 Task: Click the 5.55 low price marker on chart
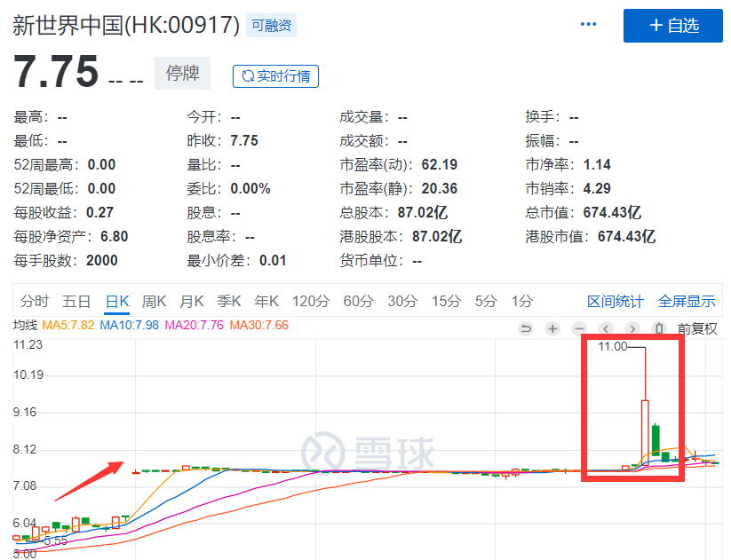point(56,540)
